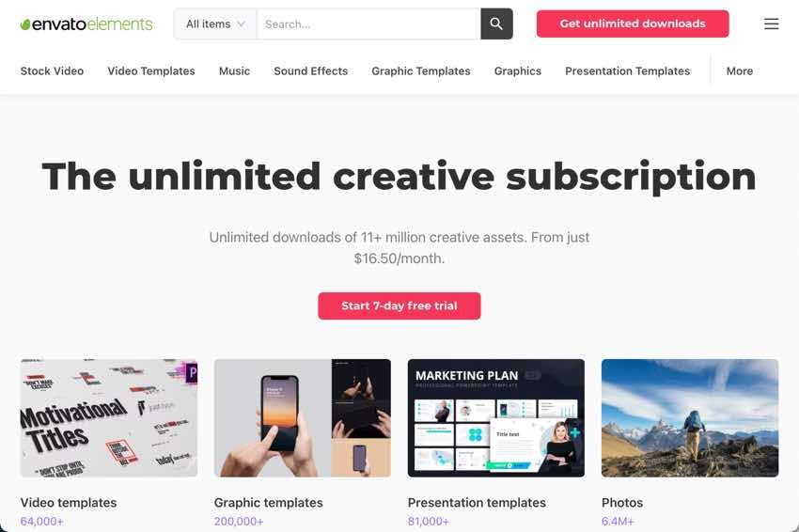Click the phone mockup graphic thumbnail

(x=302, y=418)
